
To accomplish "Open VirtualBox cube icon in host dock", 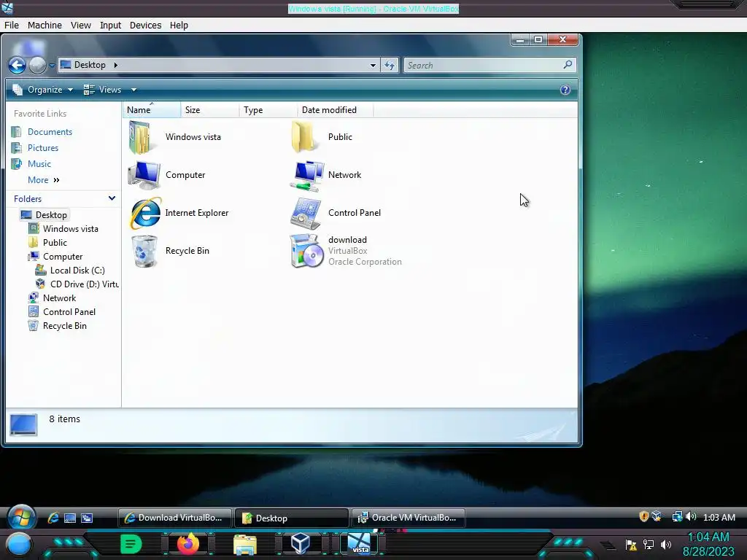I will (x=301, y=543).
